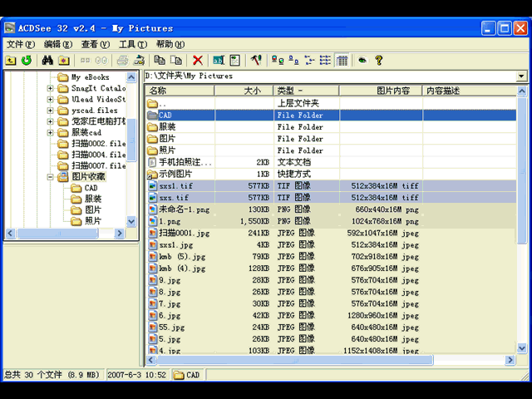The width and height of the screenshot is (532, 399).
Task: Click the yellow question mark help icon
Action: tap(379, 61)
